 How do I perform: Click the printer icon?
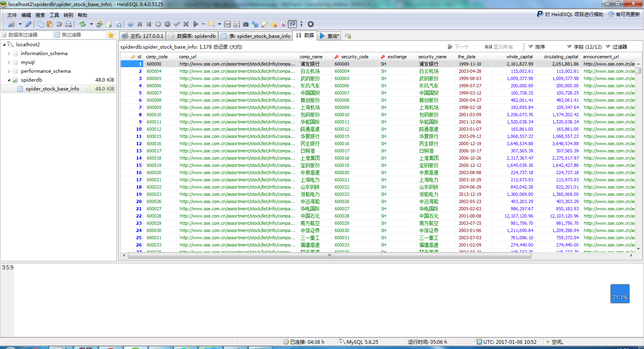[68, 24]
